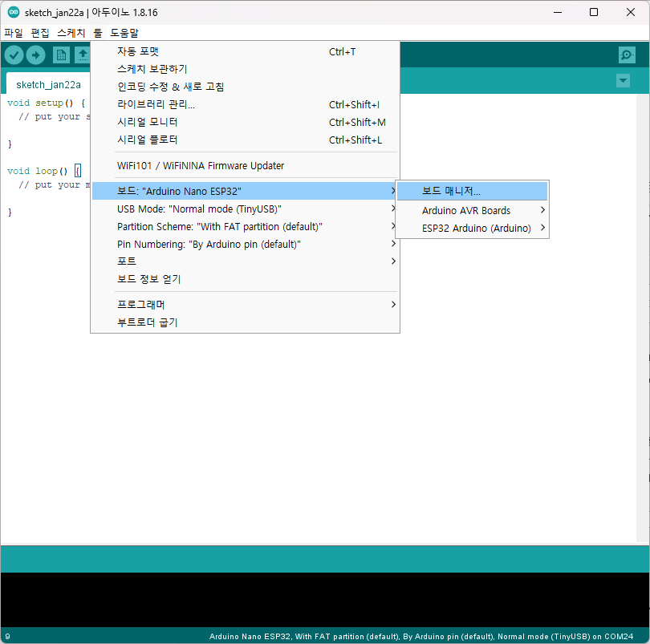The image size is (650, 644).
Task: Expand 포트 submenu
Action: (245, 261)
